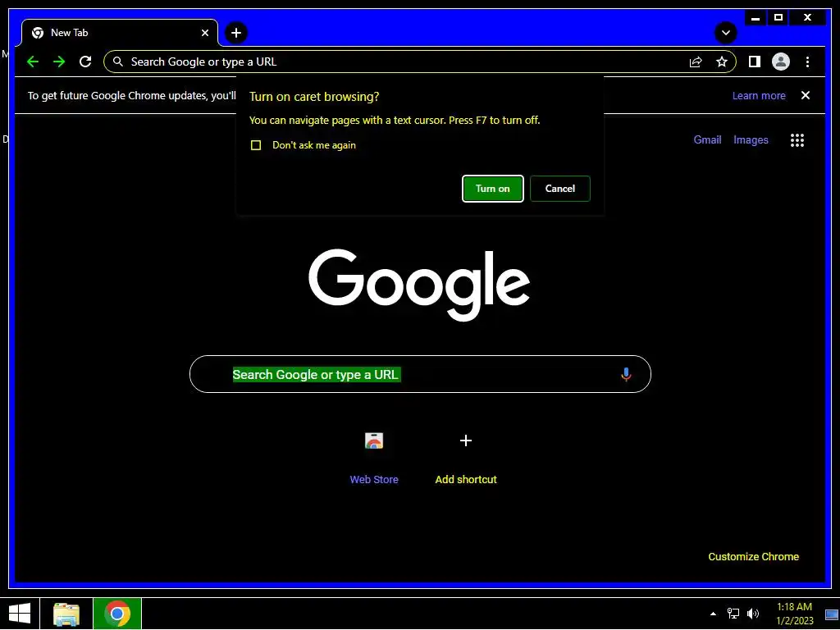Maximize the Chrome window

(778, 18)
